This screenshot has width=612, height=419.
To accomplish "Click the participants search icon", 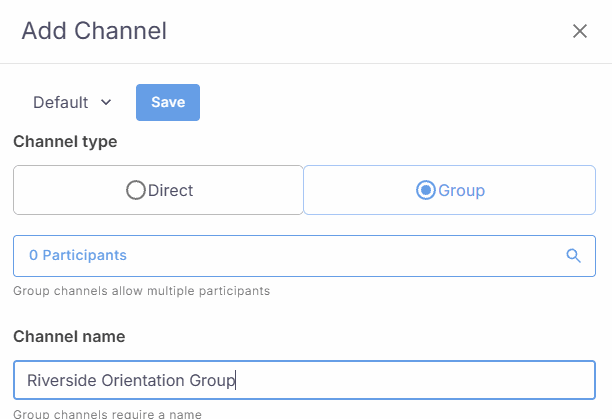I will click(x=573, y=256).
